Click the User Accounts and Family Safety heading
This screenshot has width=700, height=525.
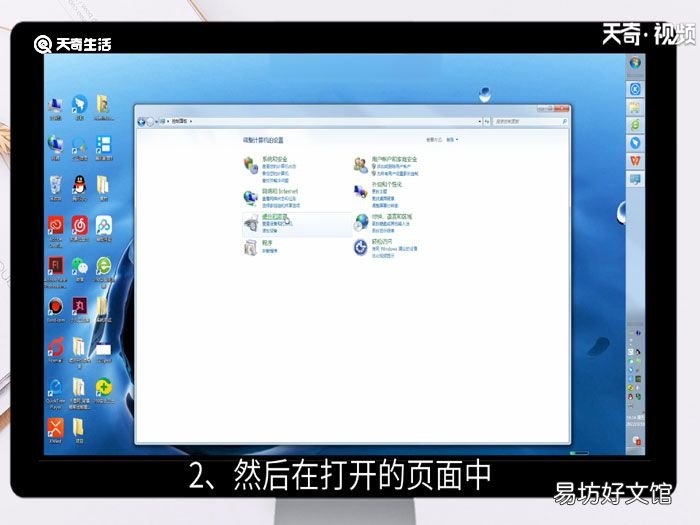(394, 159)
